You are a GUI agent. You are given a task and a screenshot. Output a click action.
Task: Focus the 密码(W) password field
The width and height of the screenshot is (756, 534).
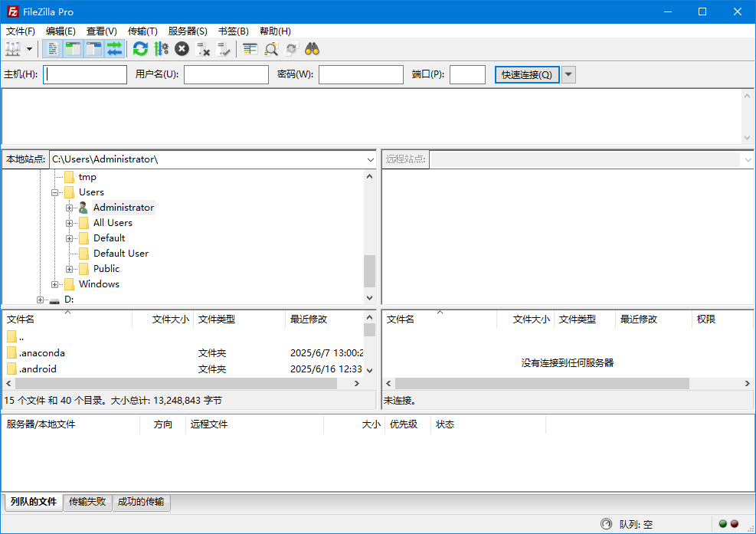click(x=361, y=75)
